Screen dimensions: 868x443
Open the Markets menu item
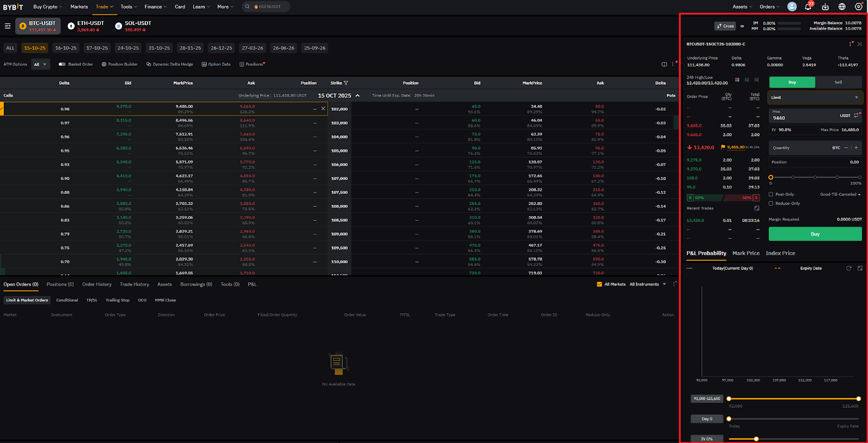[79, 7]
